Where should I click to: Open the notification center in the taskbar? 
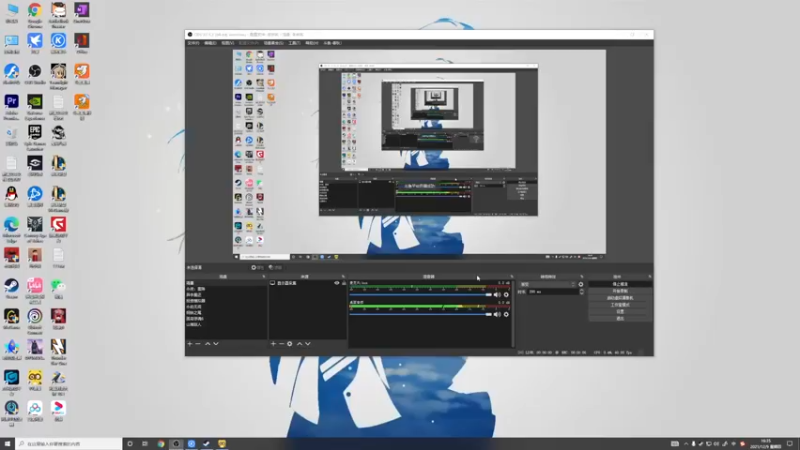(x=789, y=444)
